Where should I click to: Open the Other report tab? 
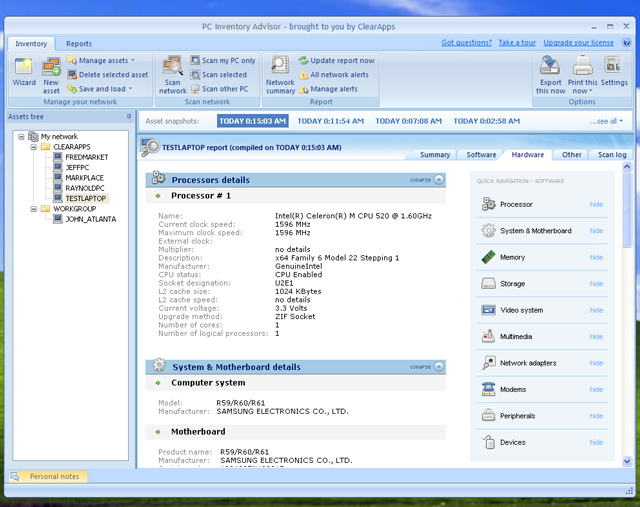[571, 155]
